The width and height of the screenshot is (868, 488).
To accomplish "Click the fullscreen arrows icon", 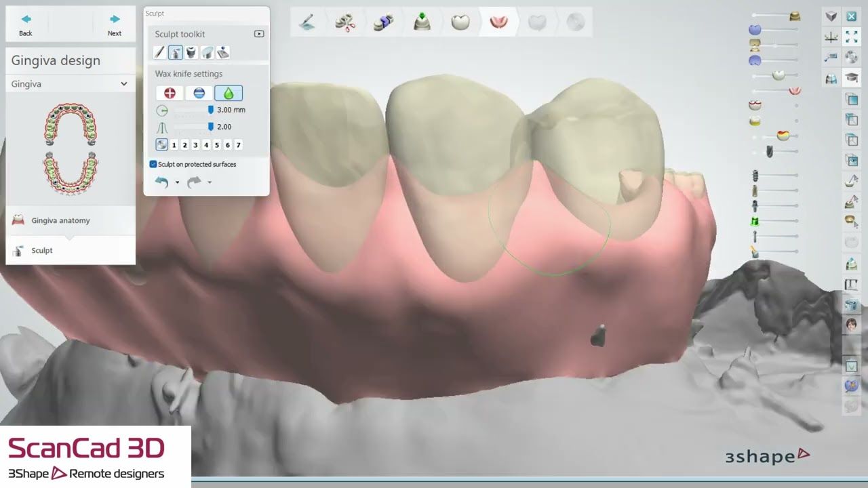I will [x=851, y=37].
